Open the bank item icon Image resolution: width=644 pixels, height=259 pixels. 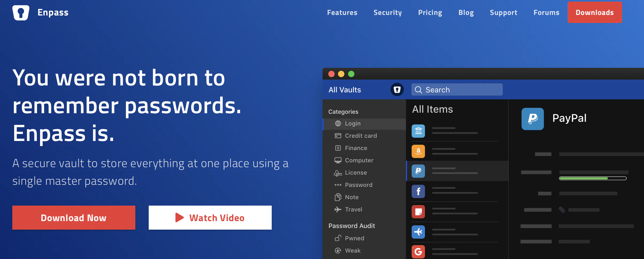[x=418, y=131]
